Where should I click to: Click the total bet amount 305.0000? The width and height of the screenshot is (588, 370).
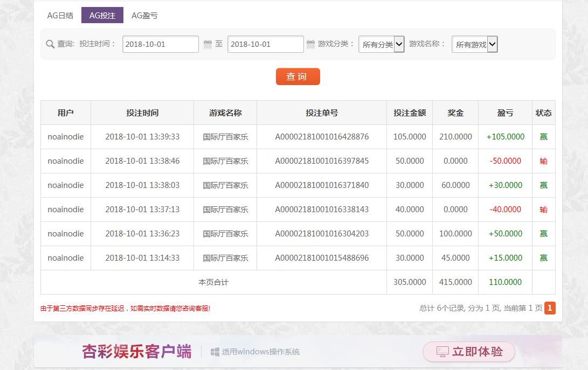tap(410, 282)
